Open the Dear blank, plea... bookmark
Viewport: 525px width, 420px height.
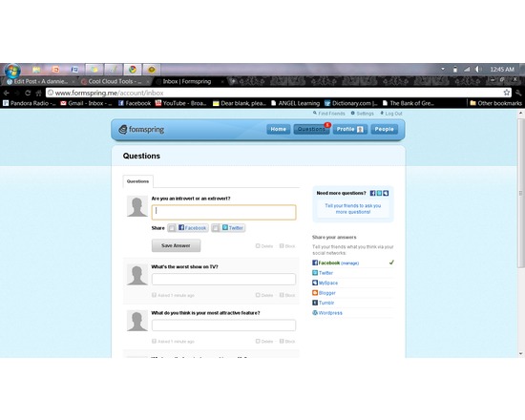240,103
